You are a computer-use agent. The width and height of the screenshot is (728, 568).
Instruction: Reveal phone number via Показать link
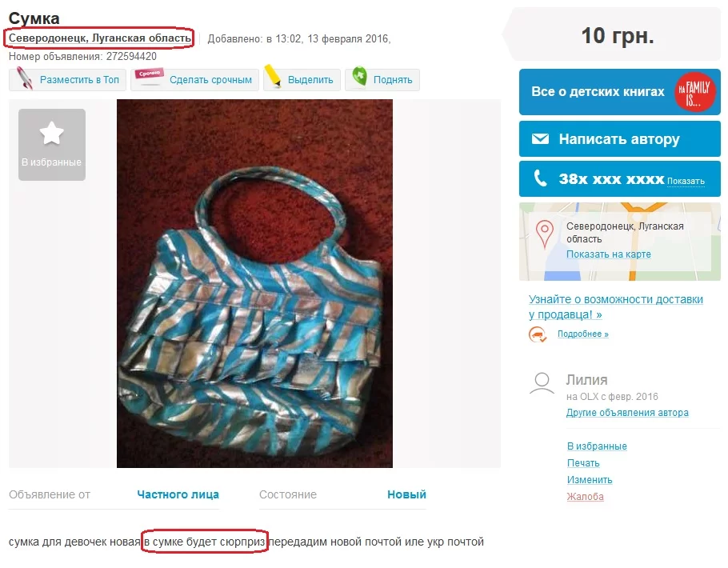pos(686,181)
